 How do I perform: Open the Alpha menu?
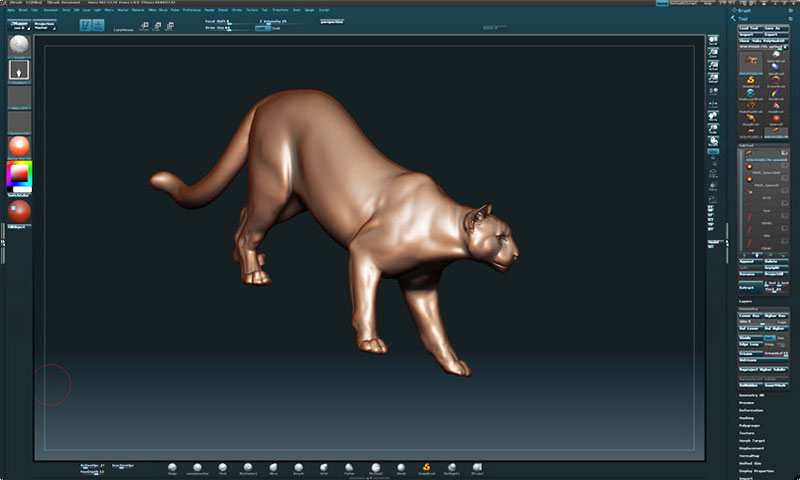pyautogui.click(x=11, y=10)
